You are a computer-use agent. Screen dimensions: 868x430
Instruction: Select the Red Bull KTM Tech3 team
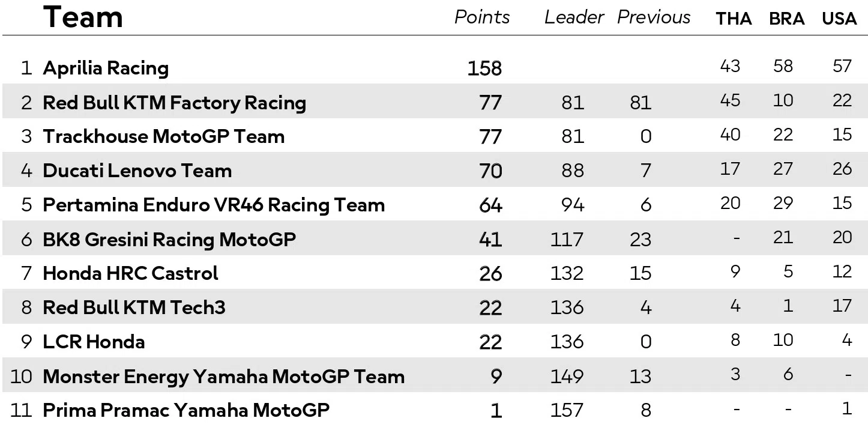tap(134, 307)
